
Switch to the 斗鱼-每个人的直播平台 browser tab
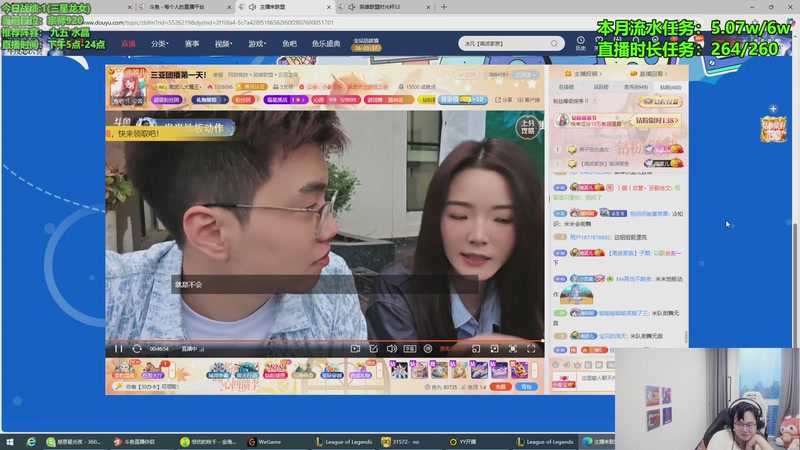tap(177, 7)
